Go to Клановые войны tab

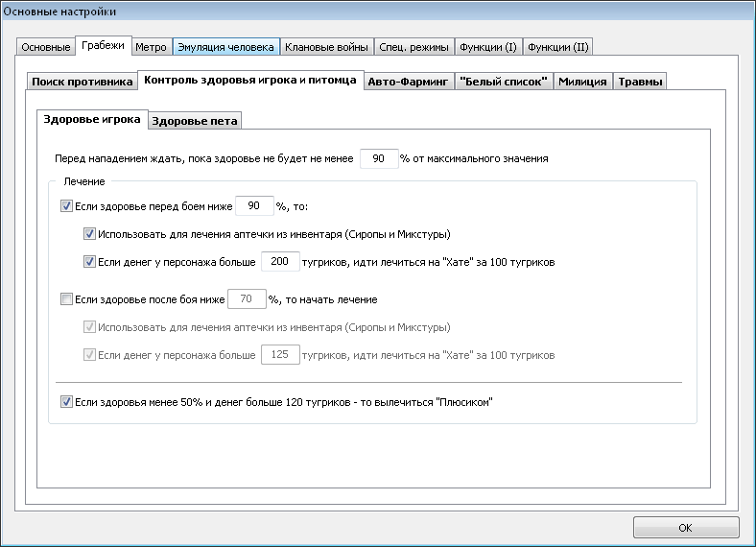pyautogui.click(x=326, y=47)
